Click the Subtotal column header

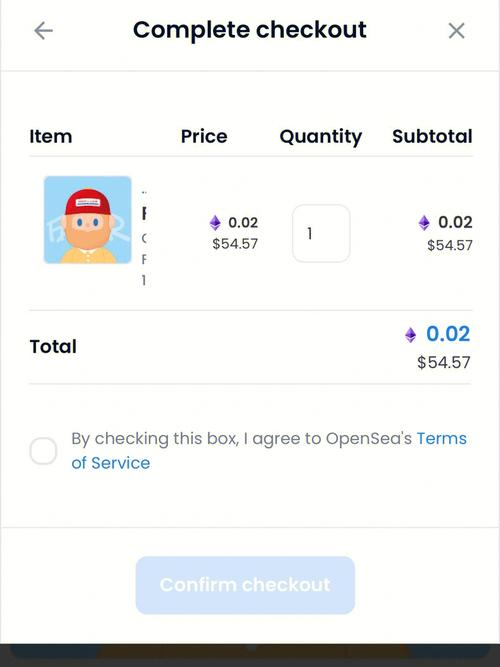click(432, 137)
